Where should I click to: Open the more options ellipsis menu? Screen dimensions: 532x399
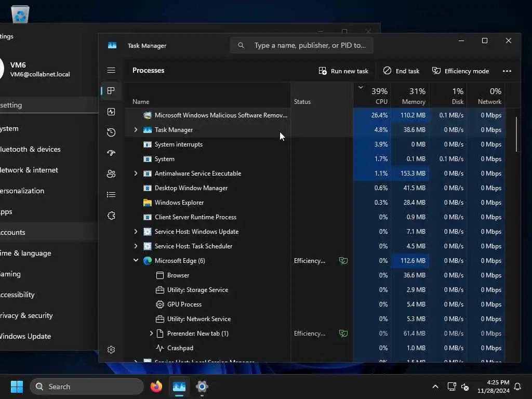[x=507, y=71]
